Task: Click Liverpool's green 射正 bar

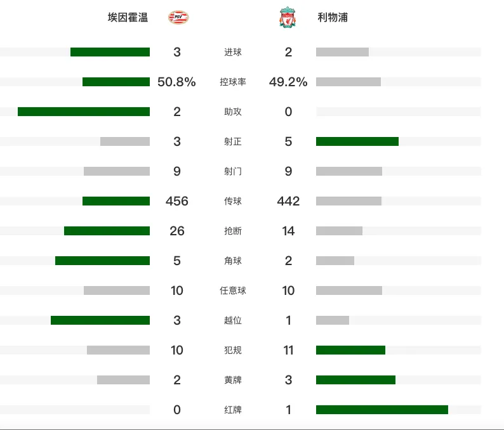Action: pyautogui.click(x=357, y=141)
